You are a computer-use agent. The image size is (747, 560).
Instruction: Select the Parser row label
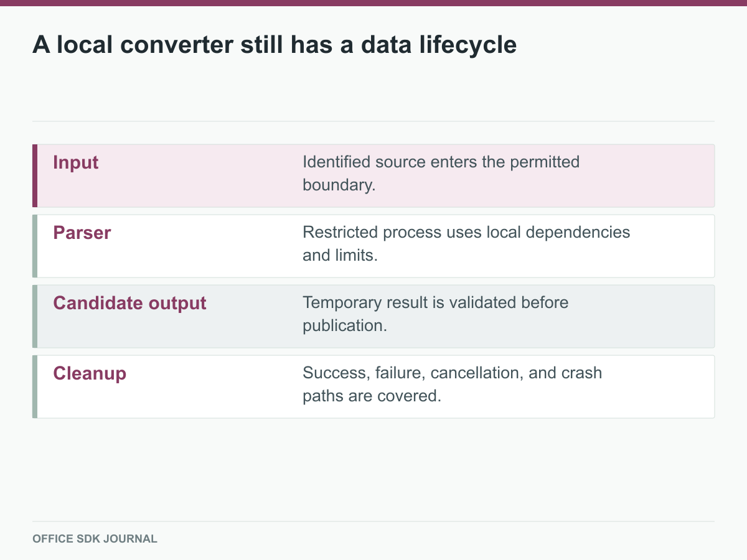click(82, 233)
